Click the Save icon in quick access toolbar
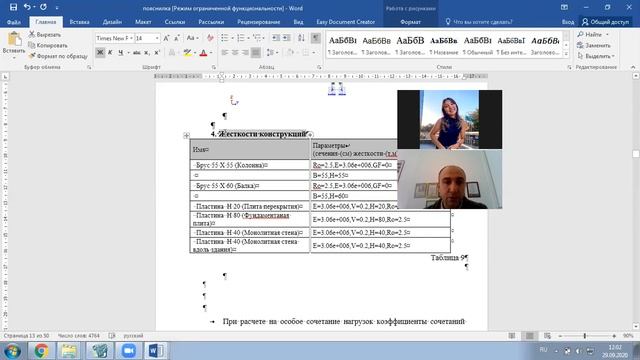 pos(13,7)
